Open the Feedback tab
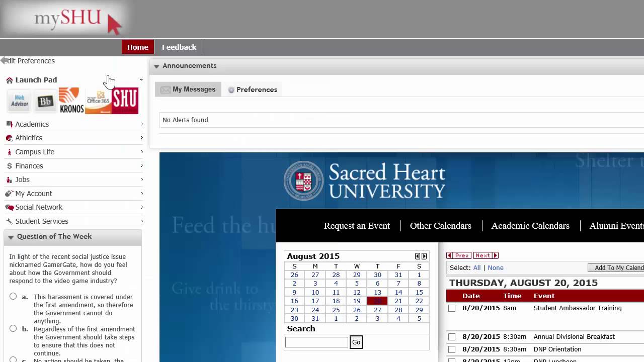 click(179, 47)
